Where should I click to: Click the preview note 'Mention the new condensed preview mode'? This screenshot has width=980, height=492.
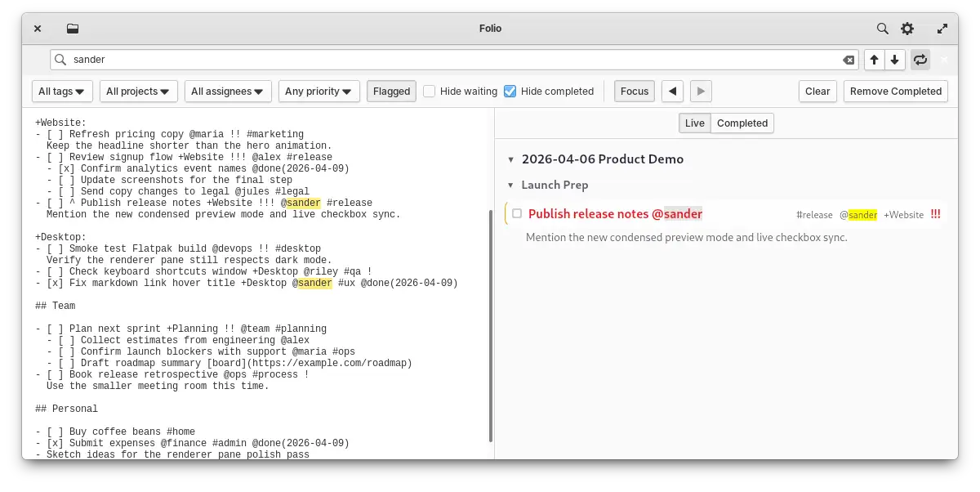pyautogui.click(x=687, y=237)
